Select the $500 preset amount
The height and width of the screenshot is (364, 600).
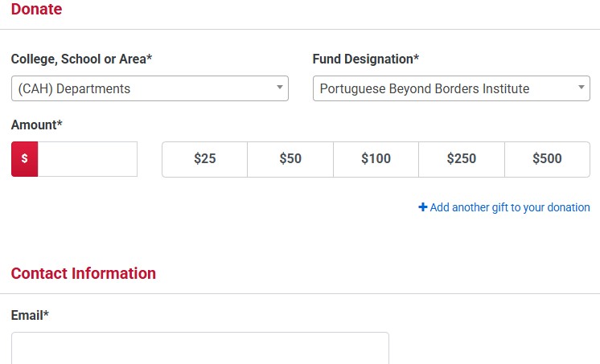547,159
